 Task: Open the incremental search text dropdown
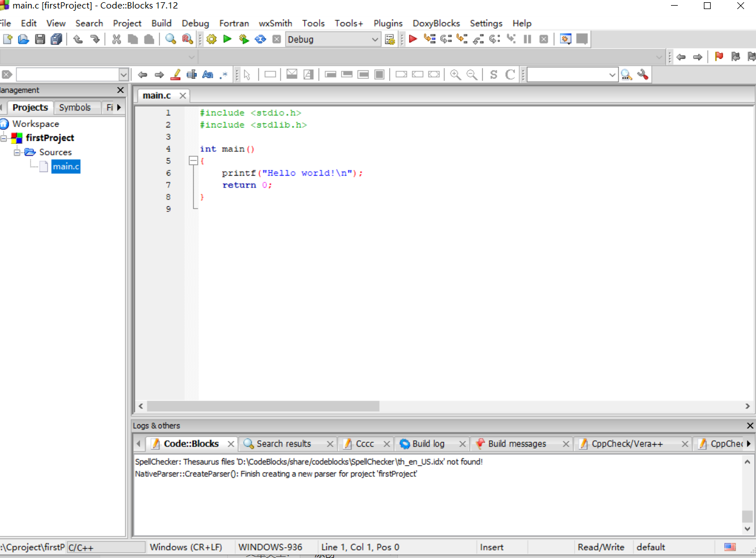[611, 74]
